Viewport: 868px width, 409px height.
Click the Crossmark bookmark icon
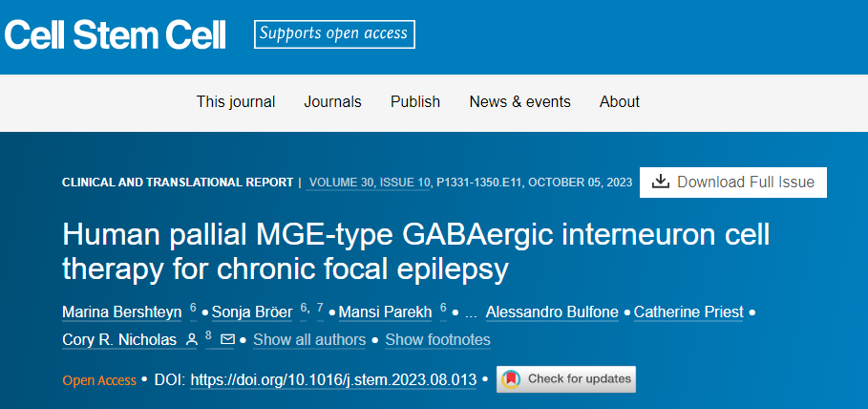click(x=511, y=379)
